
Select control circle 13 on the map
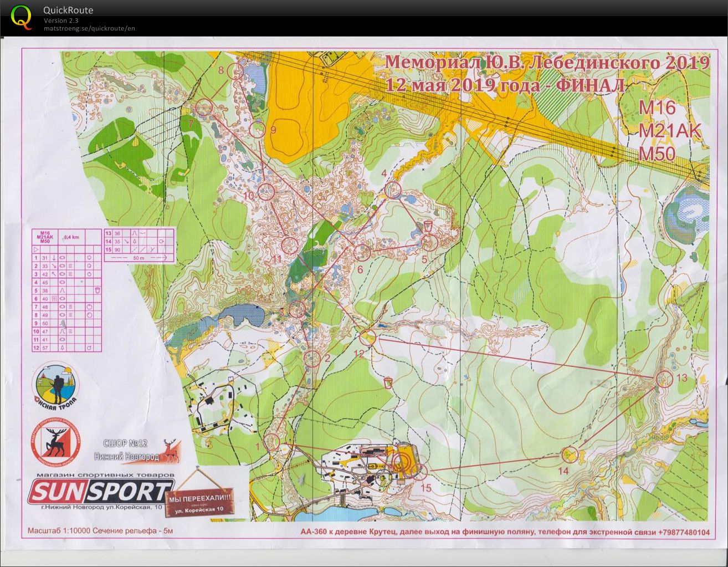click(664, 379)
